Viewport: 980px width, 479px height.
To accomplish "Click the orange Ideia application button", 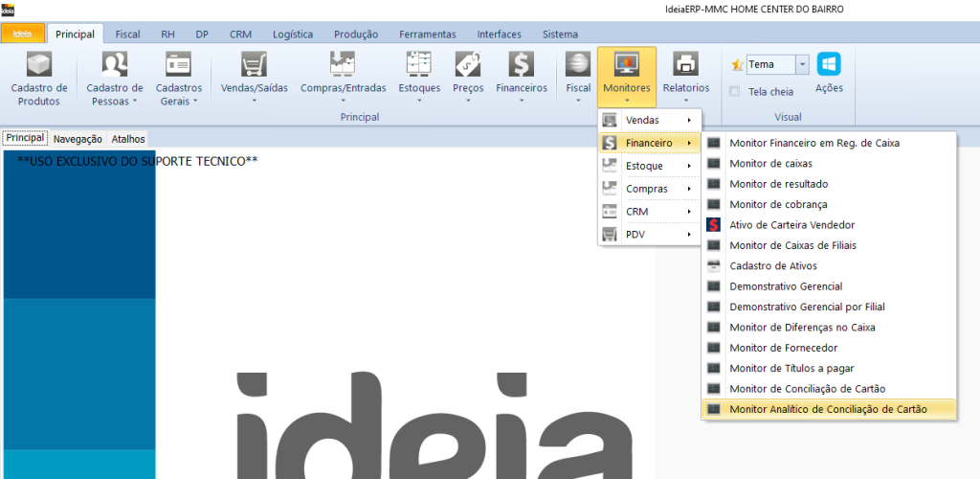I will pos(22,34).
